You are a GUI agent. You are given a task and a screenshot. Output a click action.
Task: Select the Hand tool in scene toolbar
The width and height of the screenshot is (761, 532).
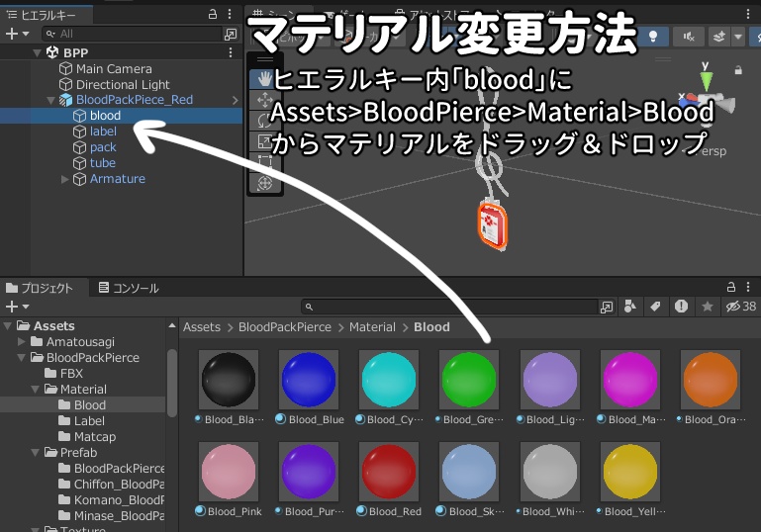point(264,79)
